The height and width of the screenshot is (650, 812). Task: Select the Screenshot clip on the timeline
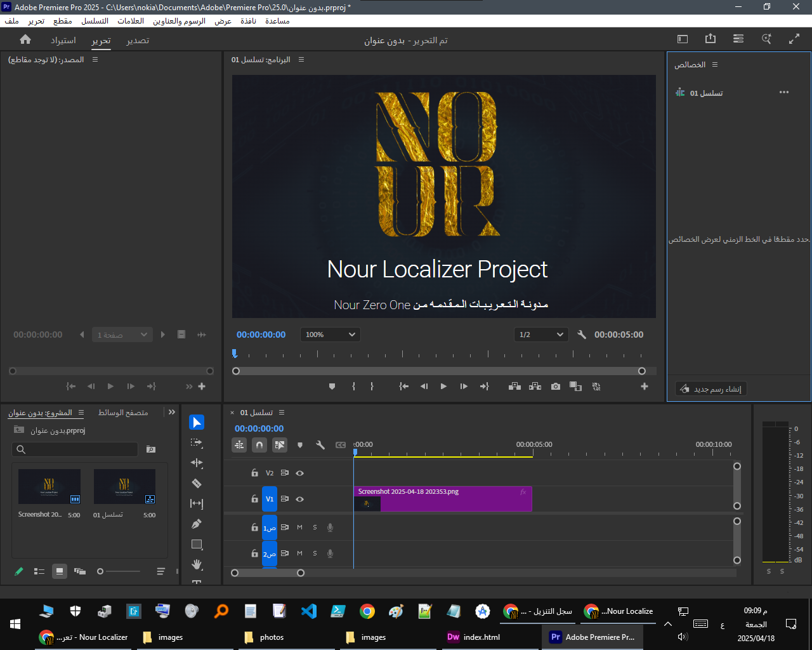[444, 499]
